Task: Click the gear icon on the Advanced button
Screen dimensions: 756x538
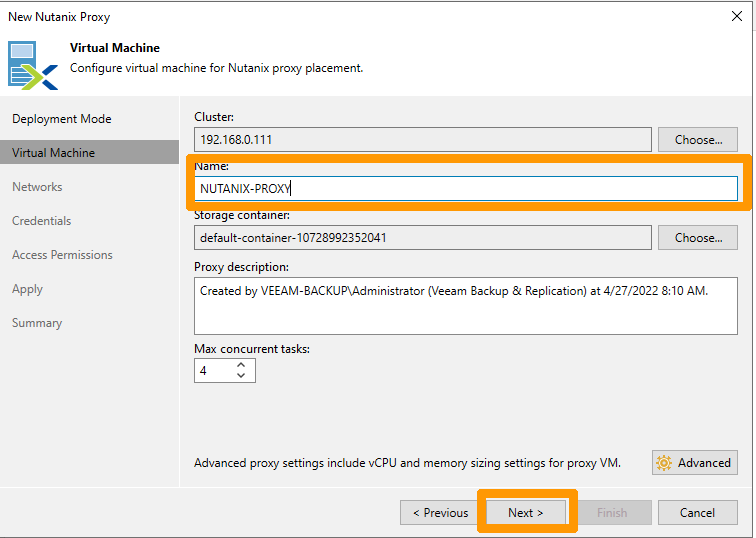Action: click(x=664, y=463)
